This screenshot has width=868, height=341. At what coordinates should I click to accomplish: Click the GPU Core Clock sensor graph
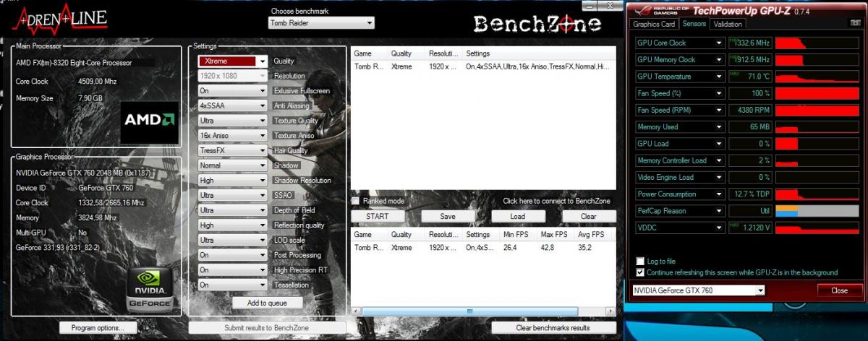pyautogui.click(x=818, y=43)
